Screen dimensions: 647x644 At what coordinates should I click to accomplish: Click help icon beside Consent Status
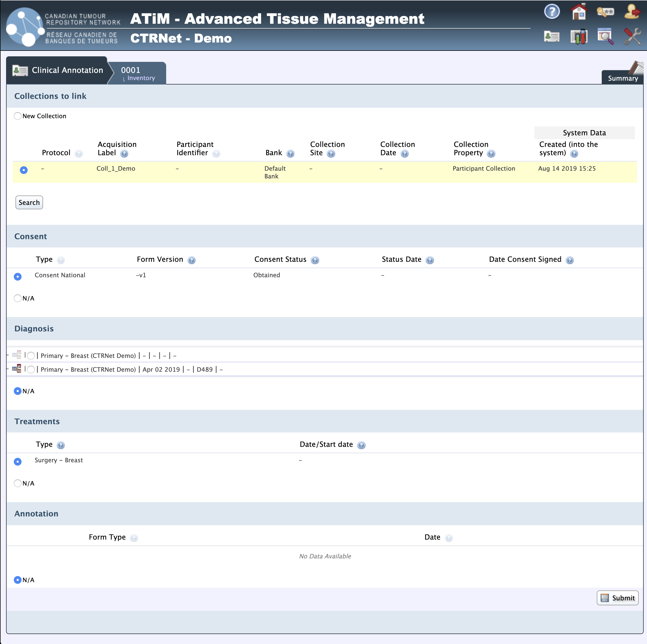point(315,260)
